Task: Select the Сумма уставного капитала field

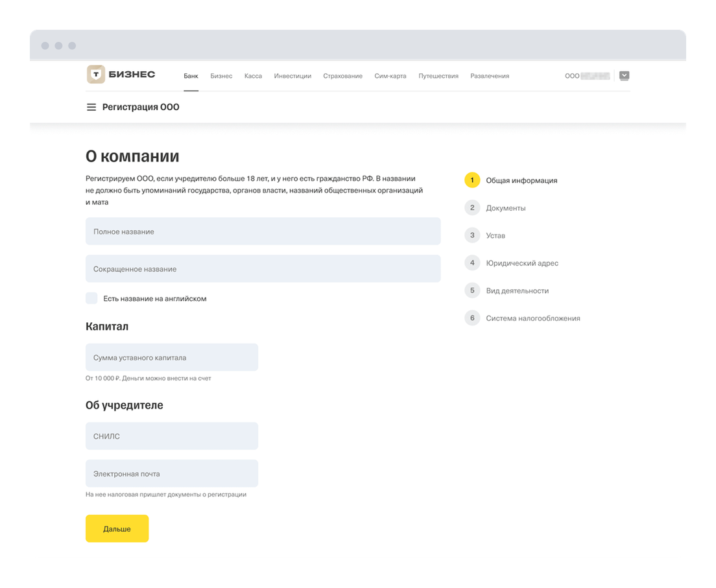Action: (x=172, y=357)
